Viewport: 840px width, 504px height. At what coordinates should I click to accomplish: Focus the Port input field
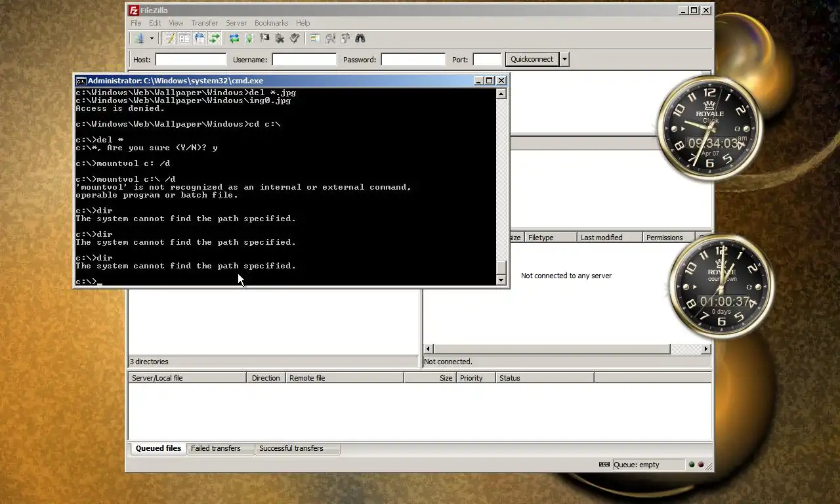coord(487,60)
